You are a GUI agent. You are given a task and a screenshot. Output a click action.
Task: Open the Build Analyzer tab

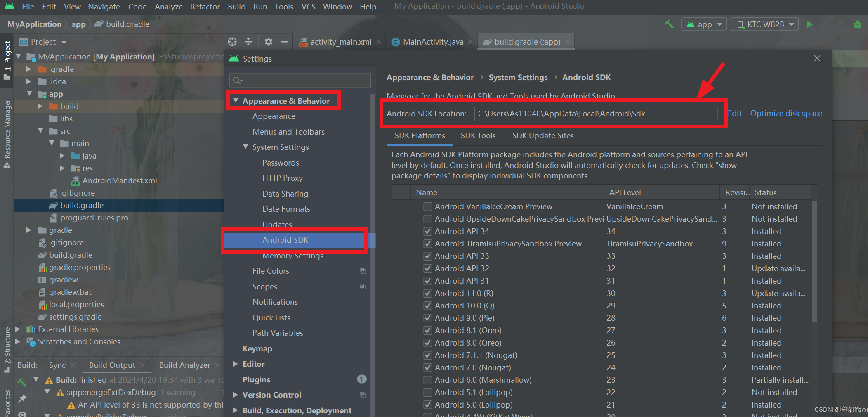pyautogui.click(x=185, y=365)
